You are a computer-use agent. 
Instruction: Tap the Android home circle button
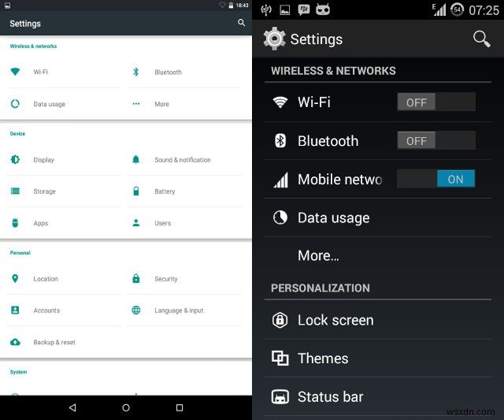coord(126,407)
